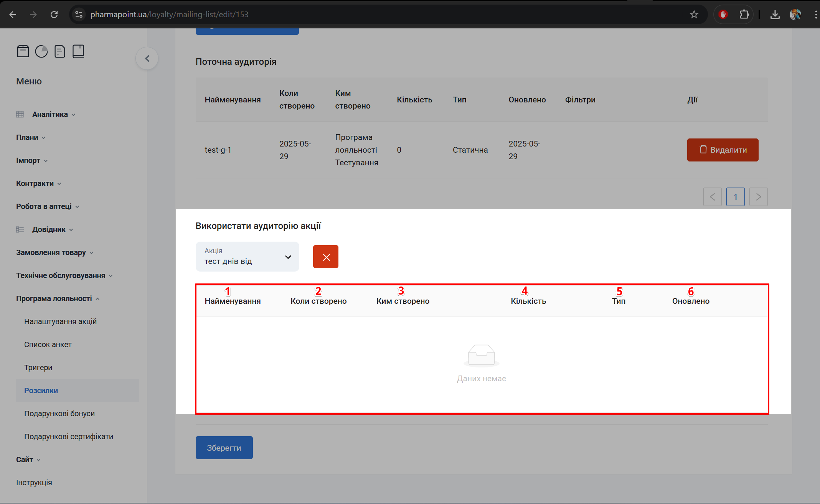Viewport: 820px width, 504px height.
Task: Click the book icon in sidebar
Action: coord(78,51)
